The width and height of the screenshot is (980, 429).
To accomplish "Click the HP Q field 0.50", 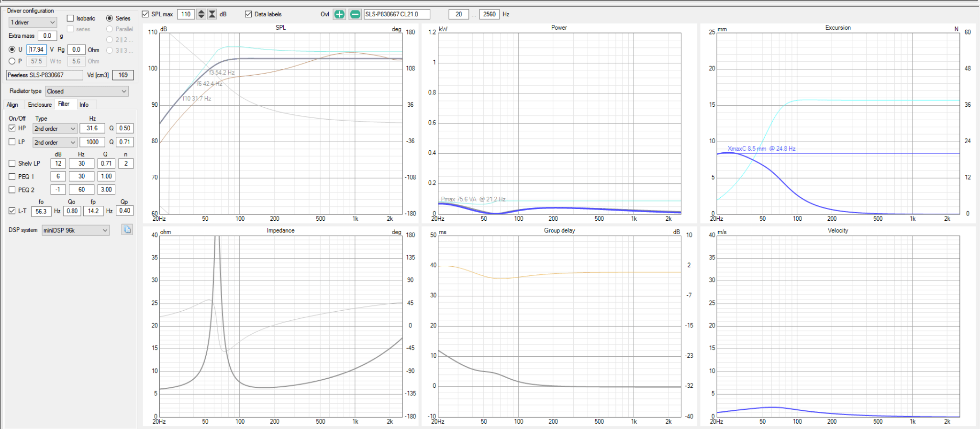I will pyautogui.click(x=125, y=128).
